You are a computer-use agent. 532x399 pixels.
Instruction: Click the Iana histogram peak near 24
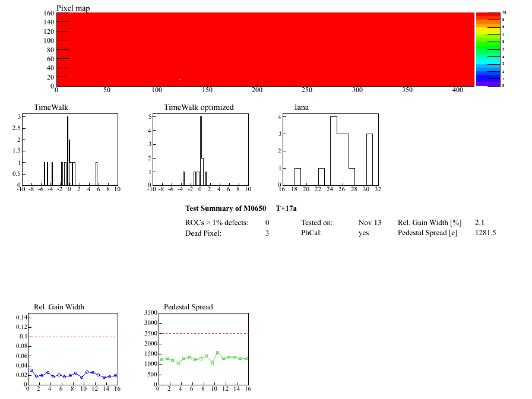[x=334, y=151]
